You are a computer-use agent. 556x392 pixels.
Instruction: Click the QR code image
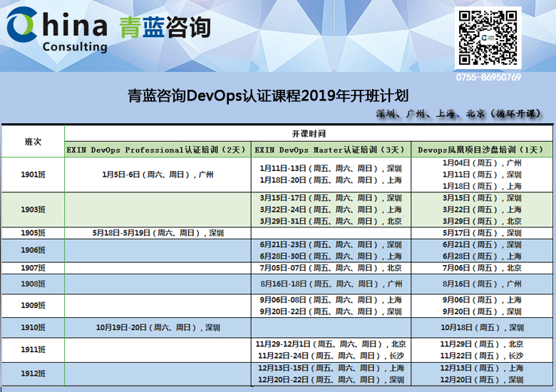[488, 38]
